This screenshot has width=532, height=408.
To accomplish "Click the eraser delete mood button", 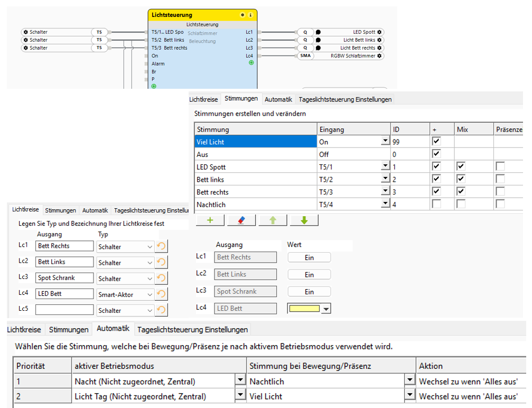I will (x=241, y=220).
